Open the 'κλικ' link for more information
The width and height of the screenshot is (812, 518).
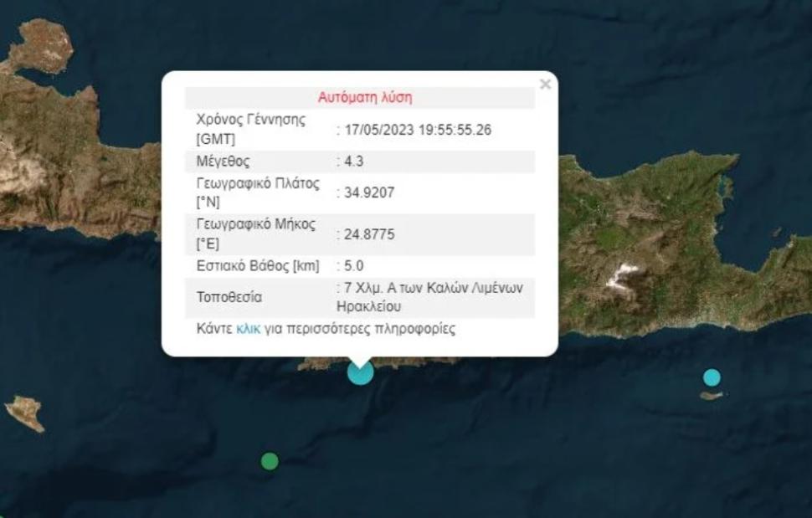[x=248, y=329]
